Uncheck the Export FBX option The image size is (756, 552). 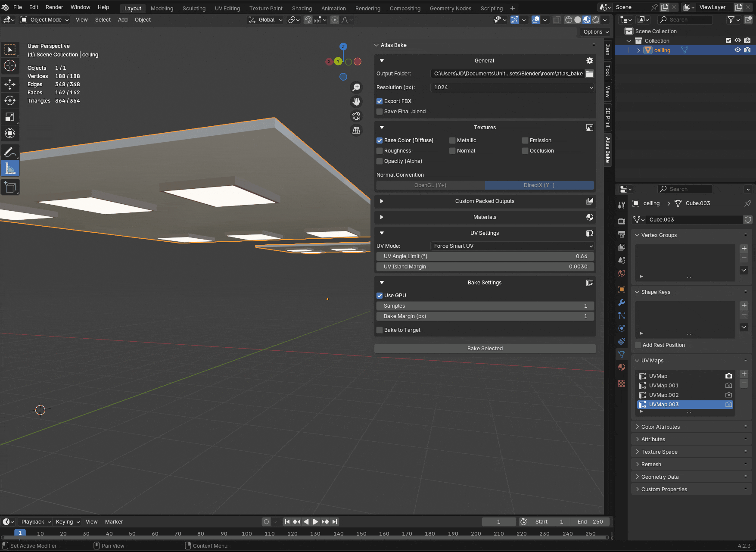click(x=380, y=101)
